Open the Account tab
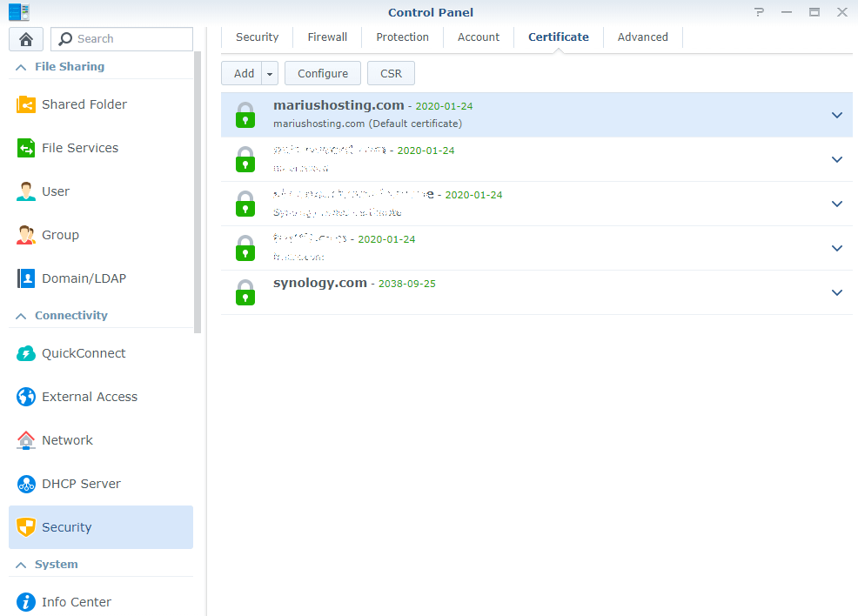 479,37
